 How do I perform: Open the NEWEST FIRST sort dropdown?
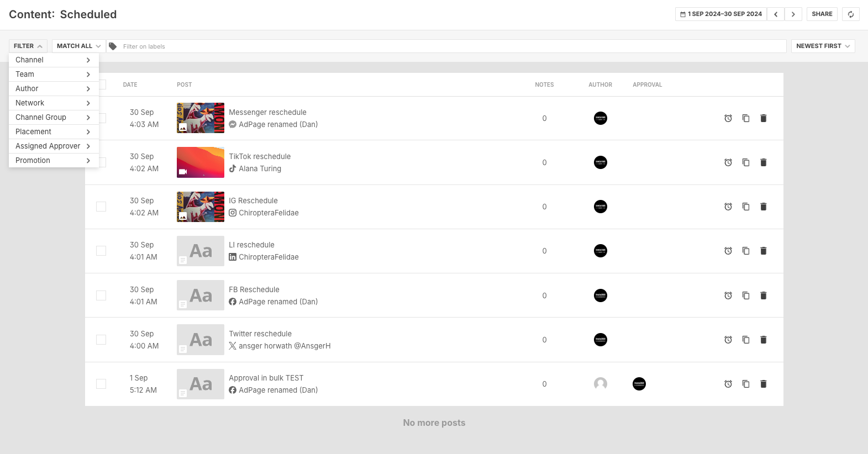click(x=823, y=46)
